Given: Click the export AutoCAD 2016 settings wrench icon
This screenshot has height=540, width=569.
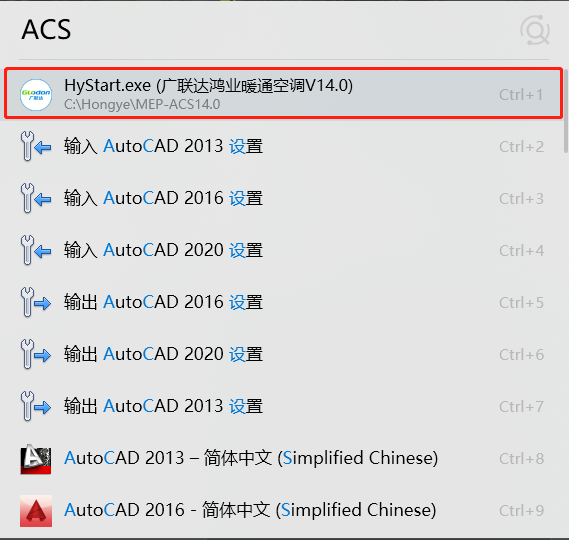Looking at the screenshot, I should point(36,302).
